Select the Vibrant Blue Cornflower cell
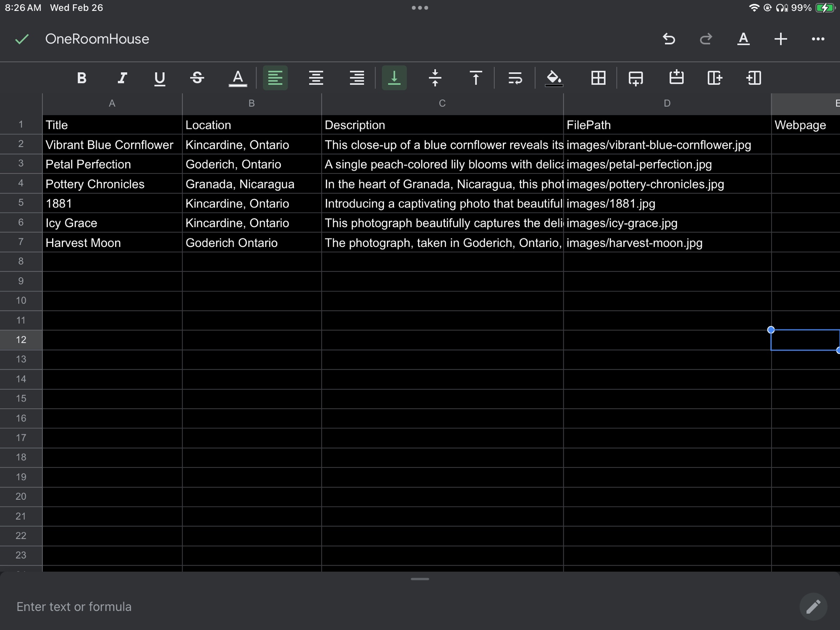Image resolution: width=840 pixels, height=630 pixels. point(112,145)
